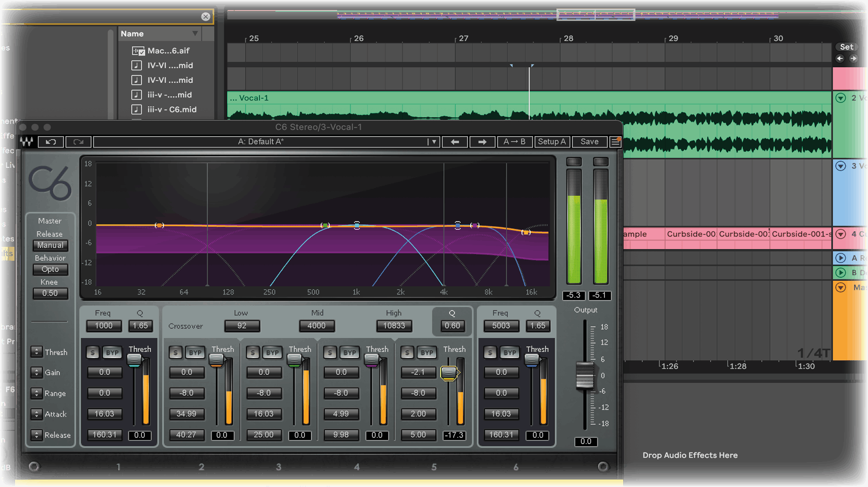
Task: Click the Mid crossover value 4000 field
Action: pyautogui.click(x=317, y=326)
